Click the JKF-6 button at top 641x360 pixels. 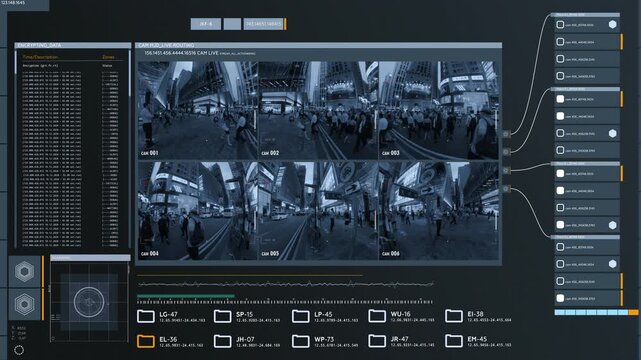(206, 24)
